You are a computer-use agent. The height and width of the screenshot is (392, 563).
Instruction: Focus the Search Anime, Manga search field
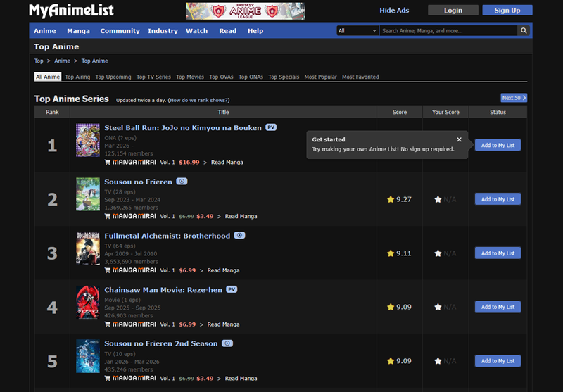(x=448, y=31)
